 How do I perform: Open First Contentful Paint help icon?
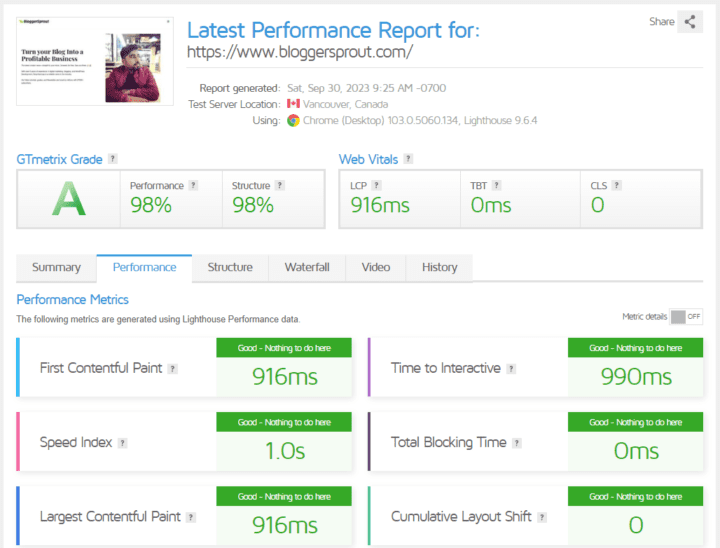coord(173,368)
